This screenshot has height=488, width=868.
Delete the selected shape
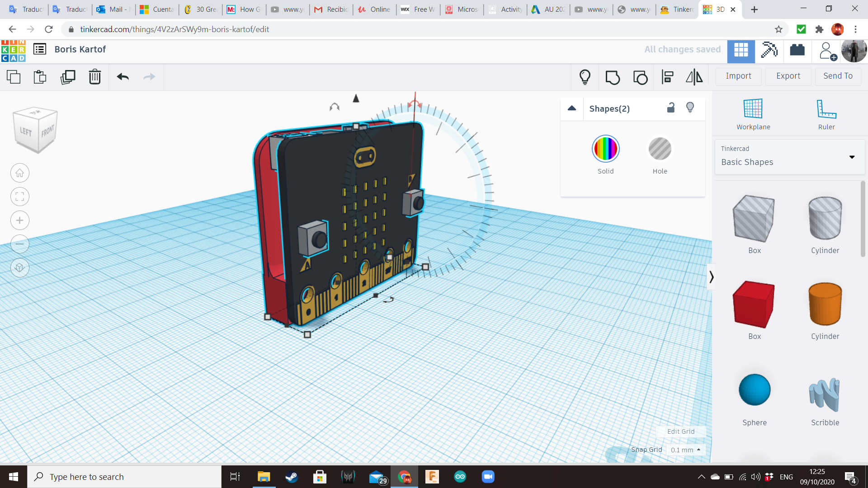(x=94, y=77)
